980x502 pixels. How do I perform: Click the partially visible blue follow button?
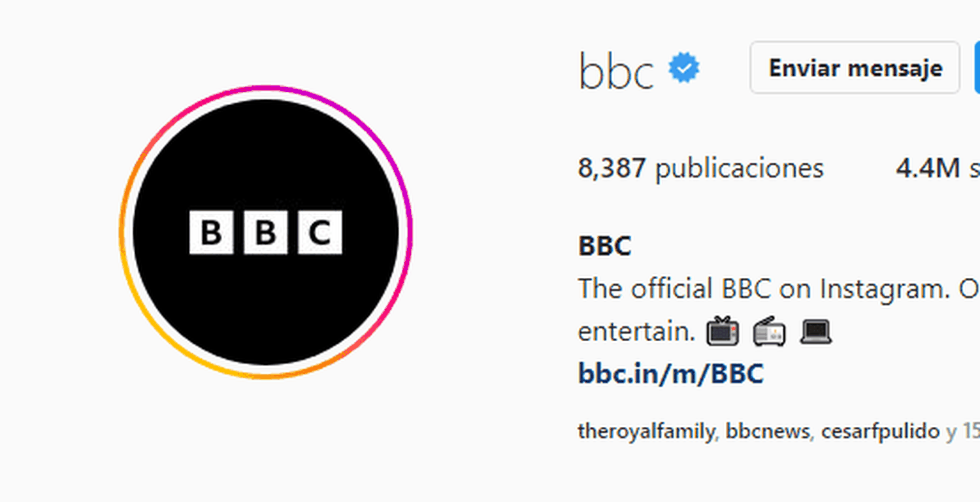977,68
